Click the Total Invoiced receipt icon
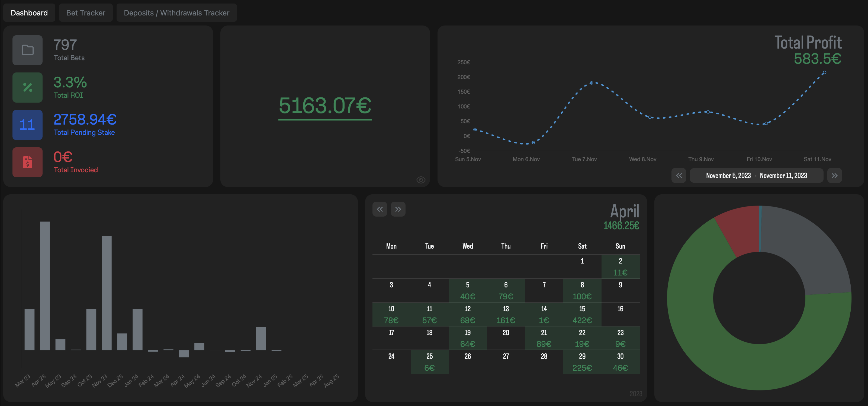Image resolution: width=868 pixels, height=406 pixels. pyautogui.click(x=28, y=162)
